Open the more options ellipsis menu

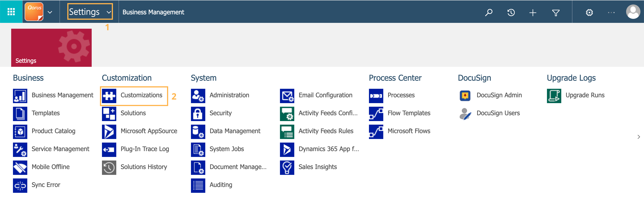(611, 12)
